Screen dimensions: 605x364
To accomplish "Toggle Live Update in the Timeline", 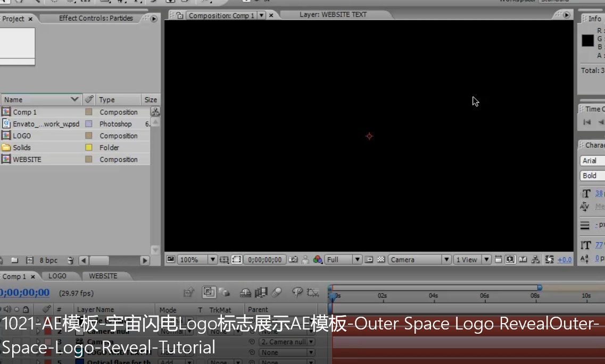I will [209, 292].
